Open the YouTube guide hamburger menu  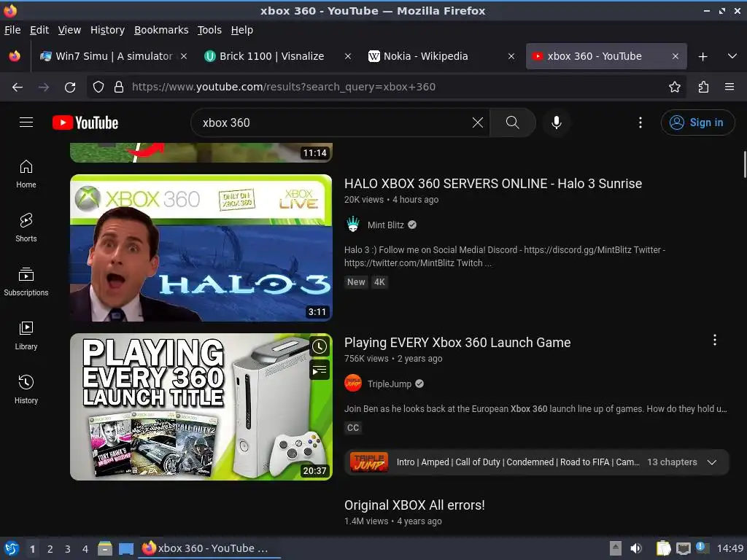(26, 122)
